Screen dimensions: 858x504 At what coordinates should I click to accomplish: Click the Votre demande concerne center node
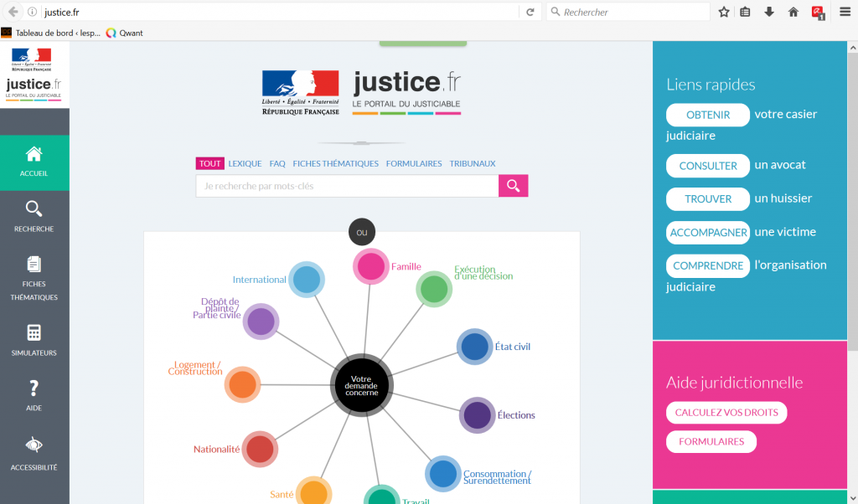pyautogui.click(x=361, y=385)
